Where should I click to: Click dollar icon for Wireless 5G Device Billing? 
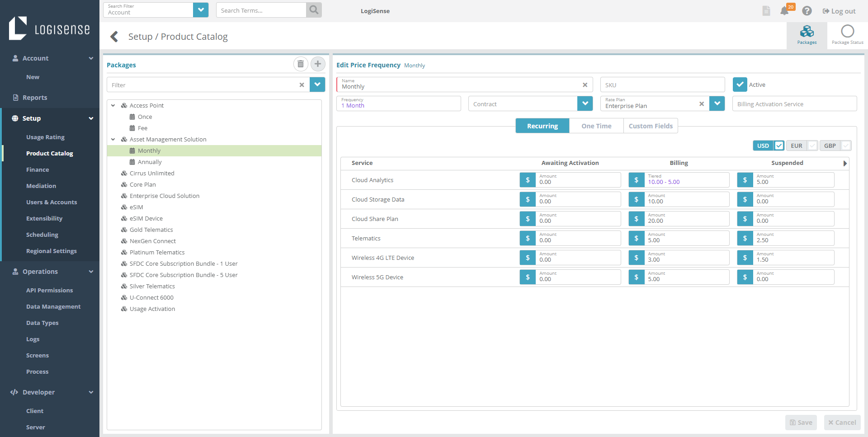coord(636,277)
